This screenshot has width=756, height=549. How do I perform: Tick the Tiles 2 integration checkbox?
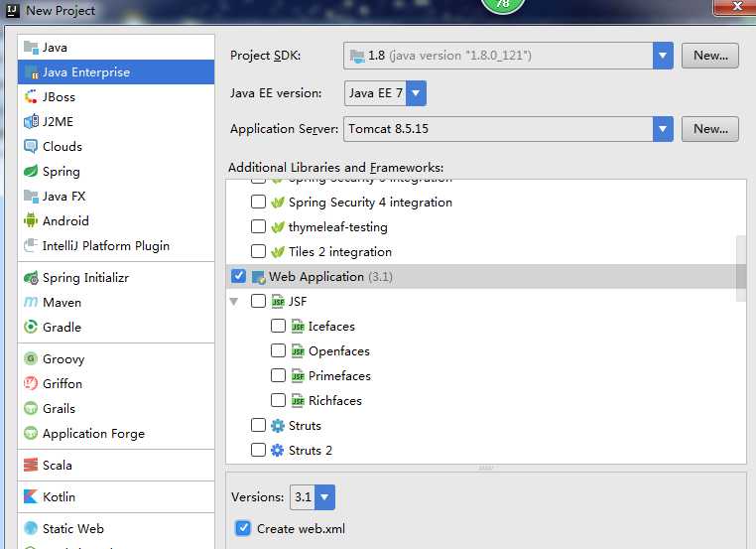[x=258, y=251]
